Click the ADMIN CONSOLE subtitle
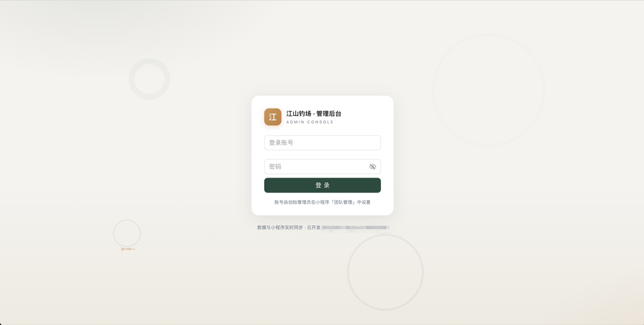Image resolution: width=644 pixels, height=325 pixels. (310, 122)
